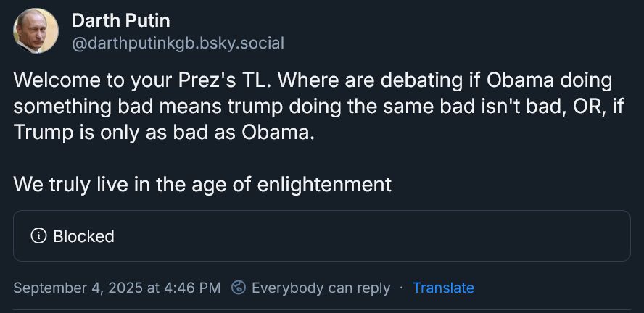Click the globe icon for reply settings
The height and width of the screenshot is (313, 644).
pos(238,288)
